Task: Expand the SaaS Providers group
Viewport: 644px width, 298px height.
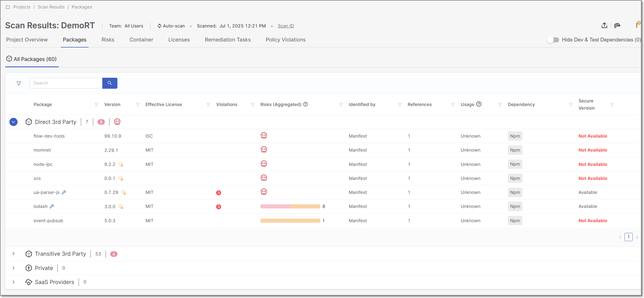Action: click(x=13, y=282)
